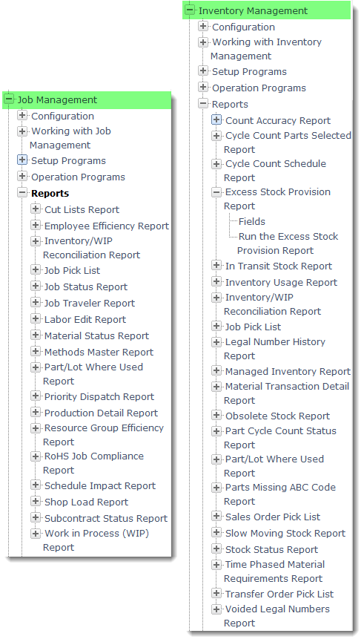Expand Cut Lists Report plus icon
364x642 pixels.
(x=36, y=209)
